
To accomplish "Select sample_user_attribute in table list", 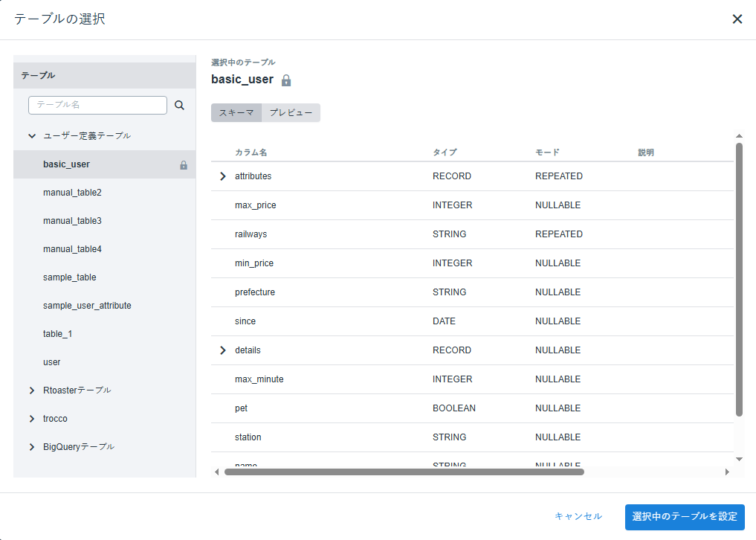I will click(105, 306).
